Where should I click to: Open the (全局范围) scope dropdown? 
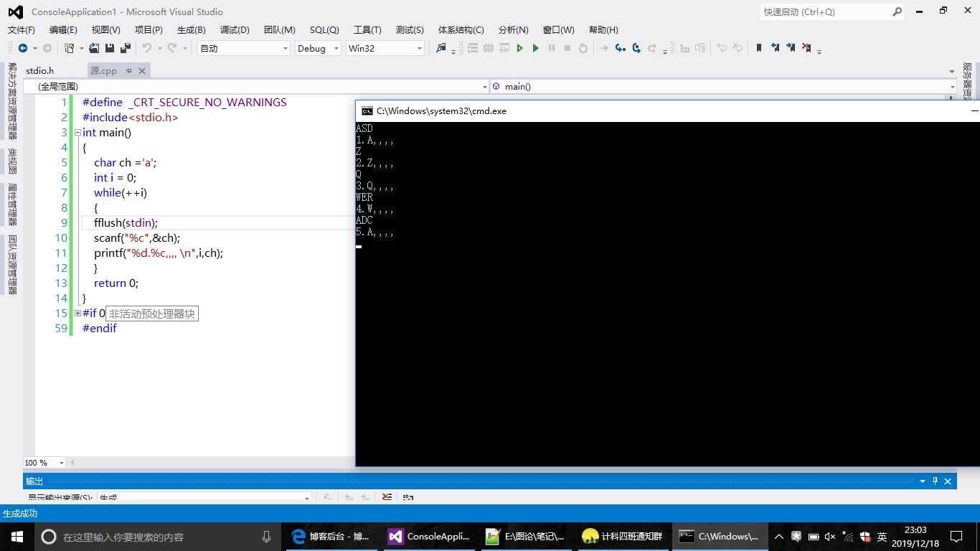click(x=484, y=86)
